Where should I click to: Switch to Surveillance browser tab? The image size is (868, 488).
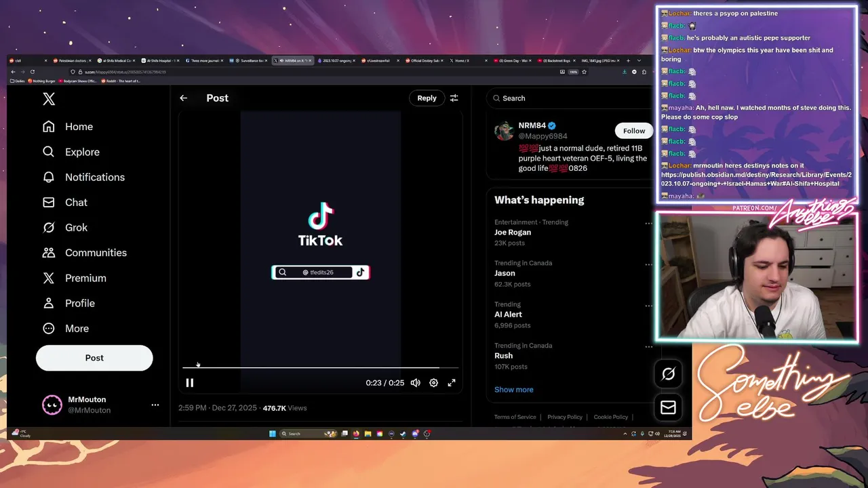[250, 61]
